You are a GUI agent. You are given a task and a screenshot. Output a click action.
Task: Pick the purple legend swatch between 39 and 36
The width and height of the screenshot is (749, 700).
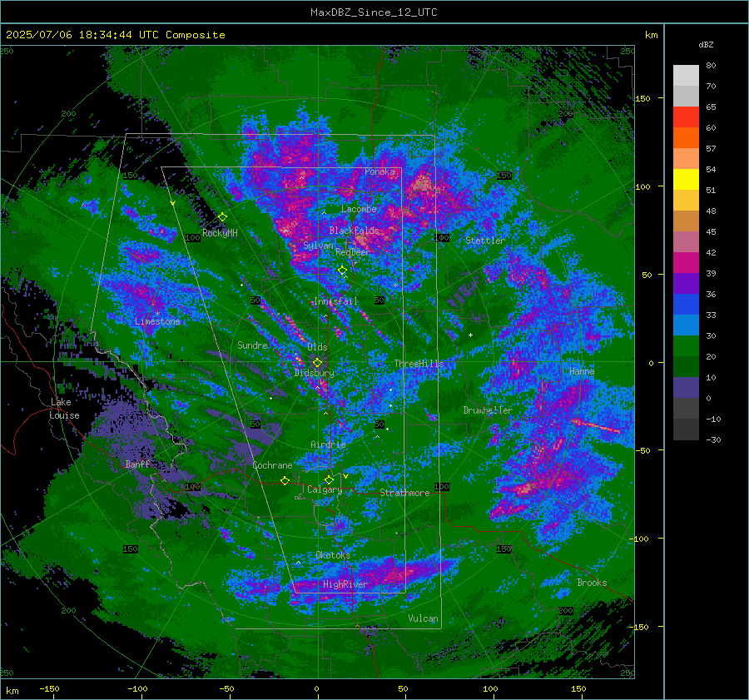point(686,283)
